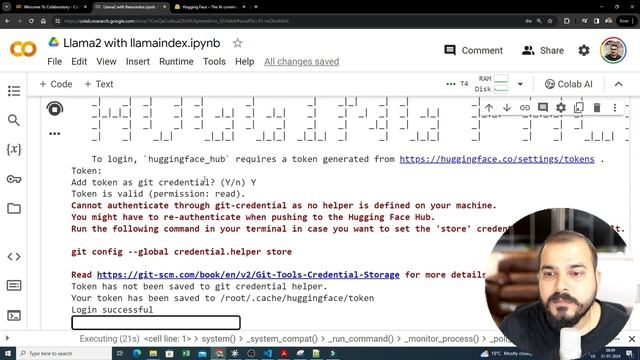Open the Google account avatar
The image size is (640, 360).
click(x=613, y=50)
